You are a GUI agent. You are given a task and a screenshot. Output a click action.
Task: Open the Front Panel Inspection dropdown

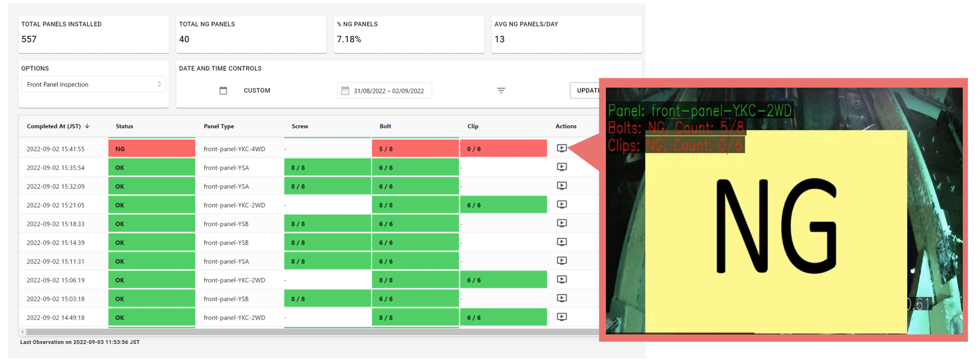click(x=94, y=84)
